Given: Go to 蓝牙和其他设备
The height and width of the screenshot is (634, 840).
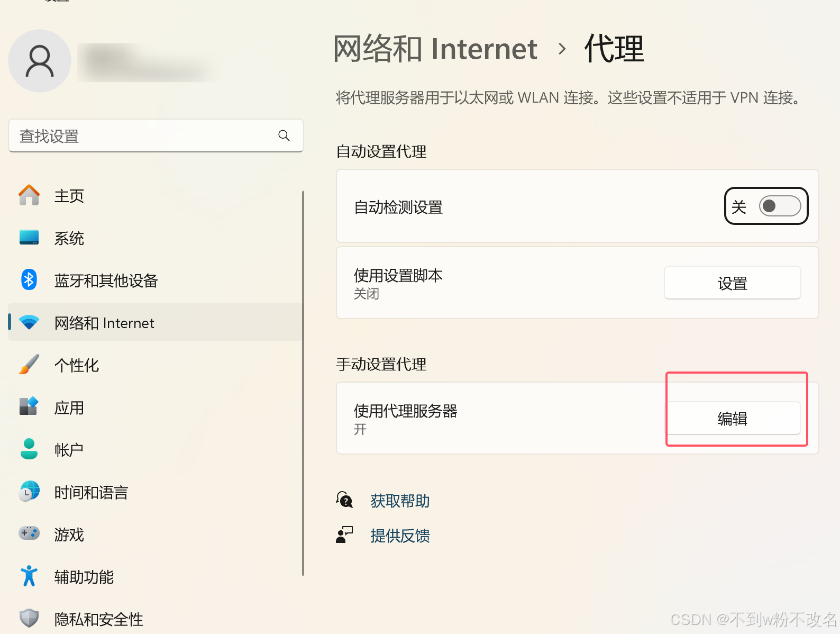Looking at the screenshot, I should pyautogui.click(x=156, y=280).
